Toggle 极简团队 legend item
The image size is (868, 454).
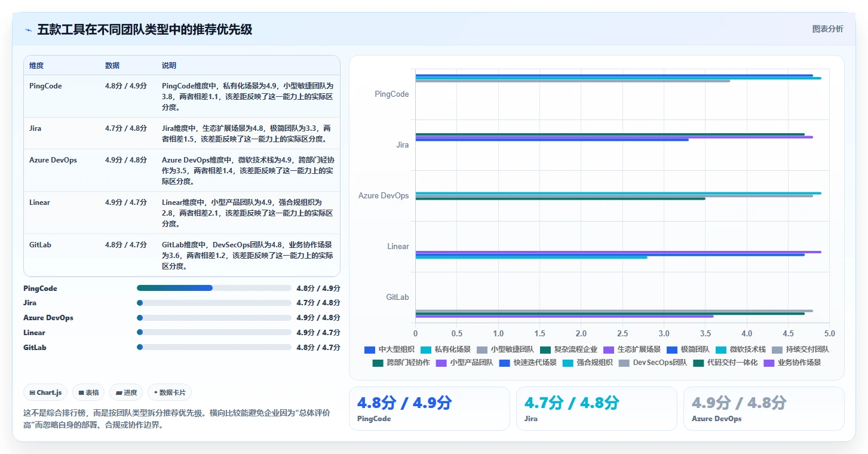688,349
